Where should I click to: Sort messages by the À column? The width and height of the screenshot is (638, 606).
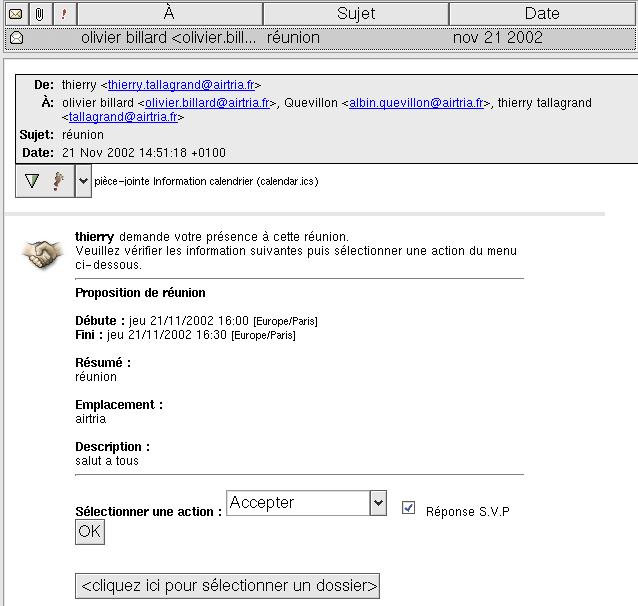(x=169, y=14)
